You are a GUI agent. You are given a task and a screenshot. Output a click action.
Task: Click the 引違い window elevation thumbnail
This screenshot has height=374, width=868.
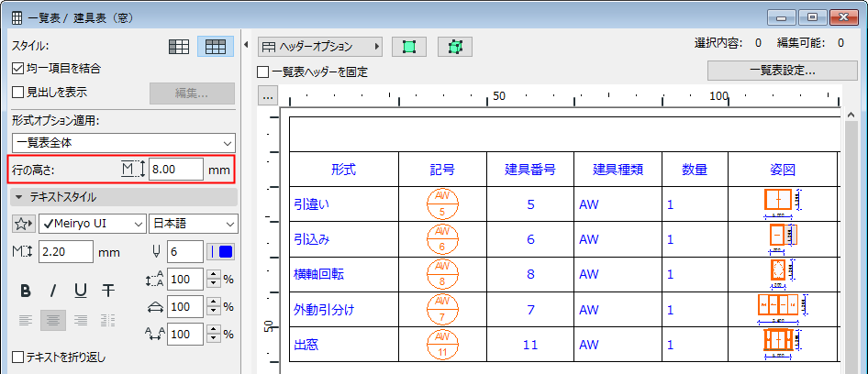coord(783,203)
